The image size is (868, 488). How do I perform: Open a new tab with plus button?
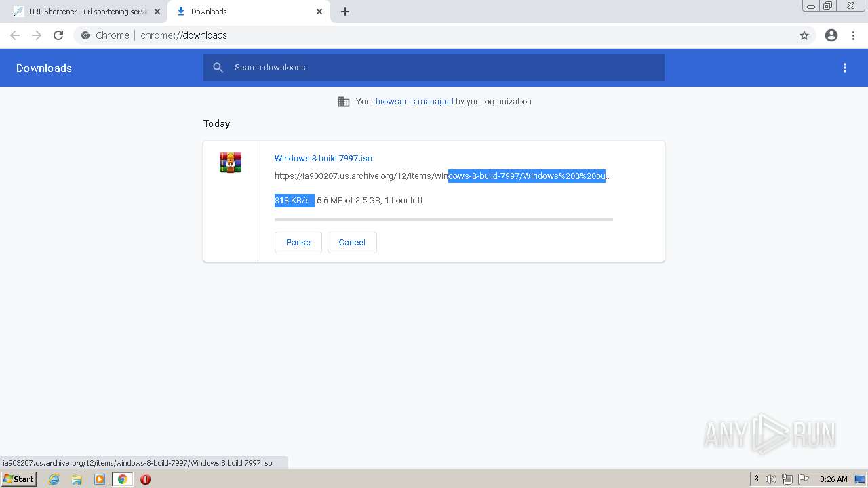point(345,12)
